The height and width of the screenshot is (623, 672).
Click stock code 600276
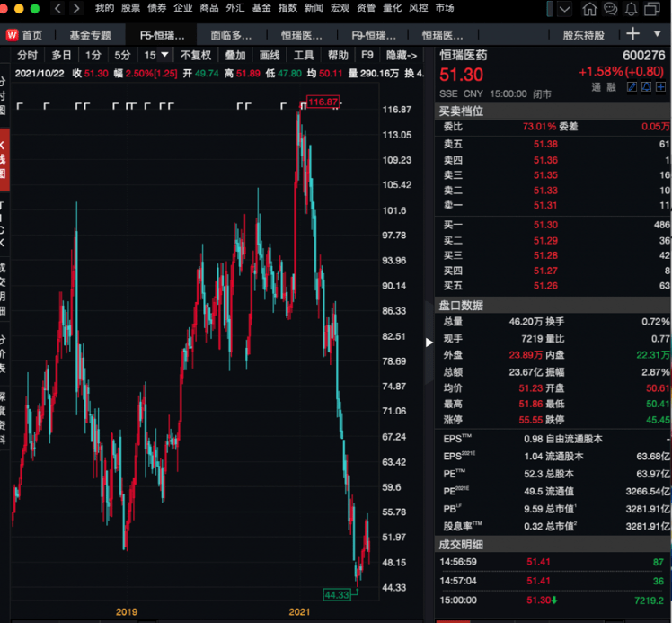point(644,55)
